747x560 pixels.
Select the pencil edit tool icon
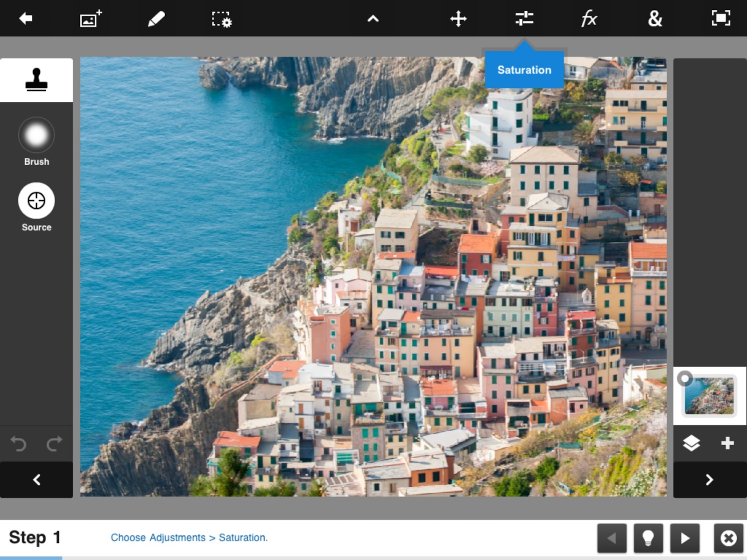(x=156, y=19)
